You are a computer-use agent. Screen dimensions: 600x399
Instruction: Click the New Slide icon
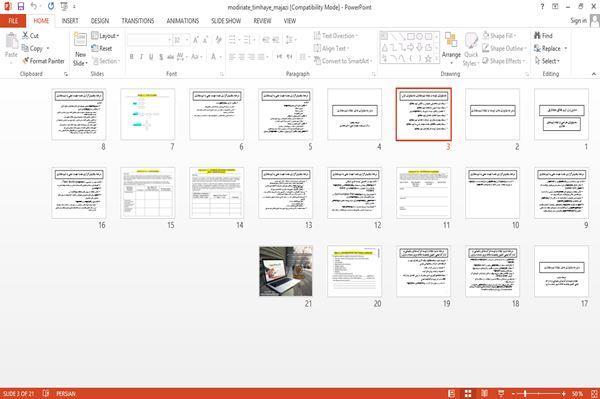[x=80, y=39]
